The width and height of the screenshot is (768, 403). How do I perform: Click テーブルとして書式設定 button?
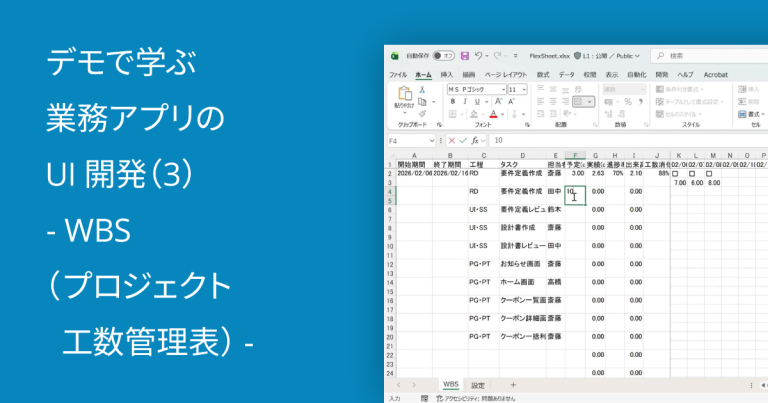click(690, 102)
